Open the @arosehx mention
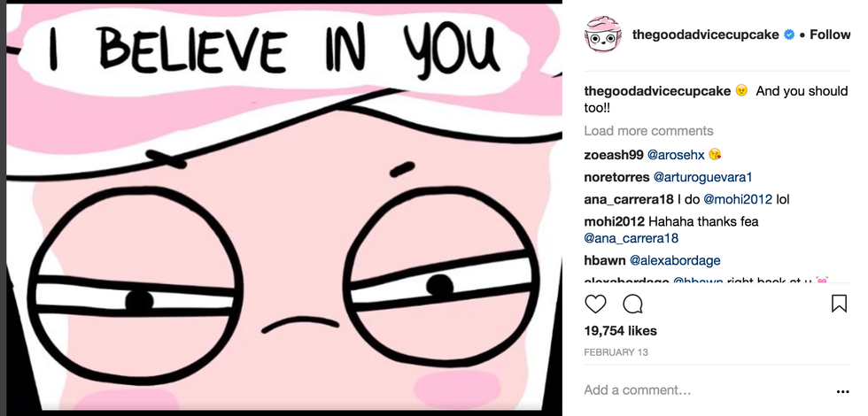868x416 pixels. (x=675, y=155)
